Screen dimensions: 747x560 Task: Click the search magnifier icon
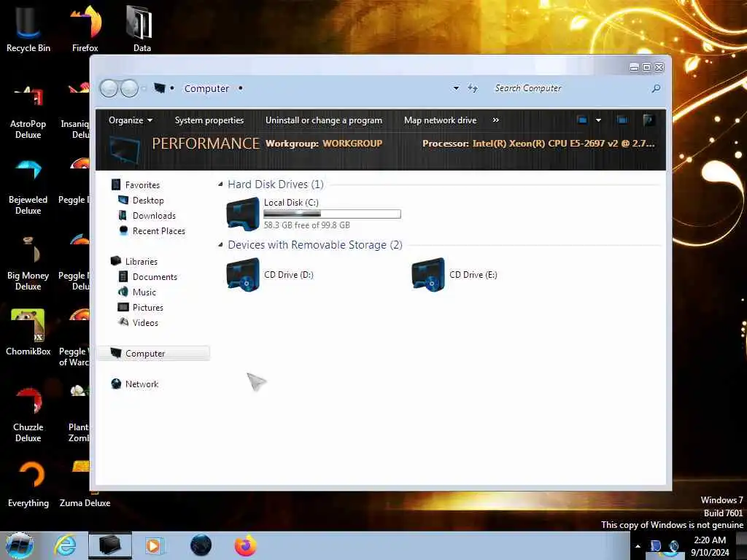coord(656,88)
